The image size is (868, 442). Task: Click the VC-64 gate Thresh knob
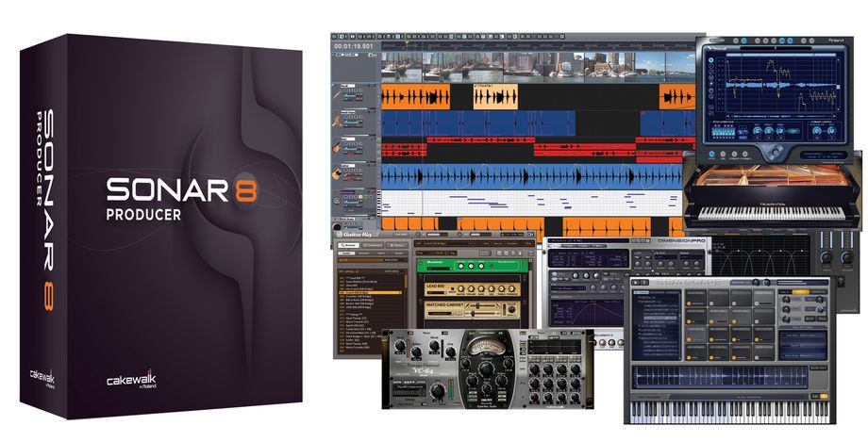click(x=398, y=345)
